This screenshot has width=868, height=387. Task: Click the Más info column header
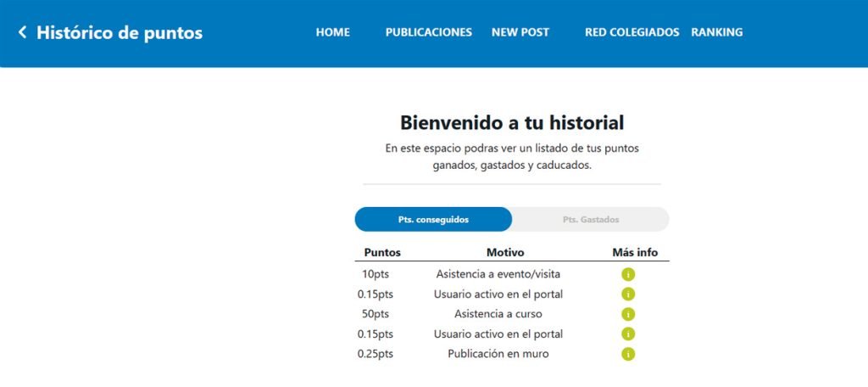click(x=635, y=252)
